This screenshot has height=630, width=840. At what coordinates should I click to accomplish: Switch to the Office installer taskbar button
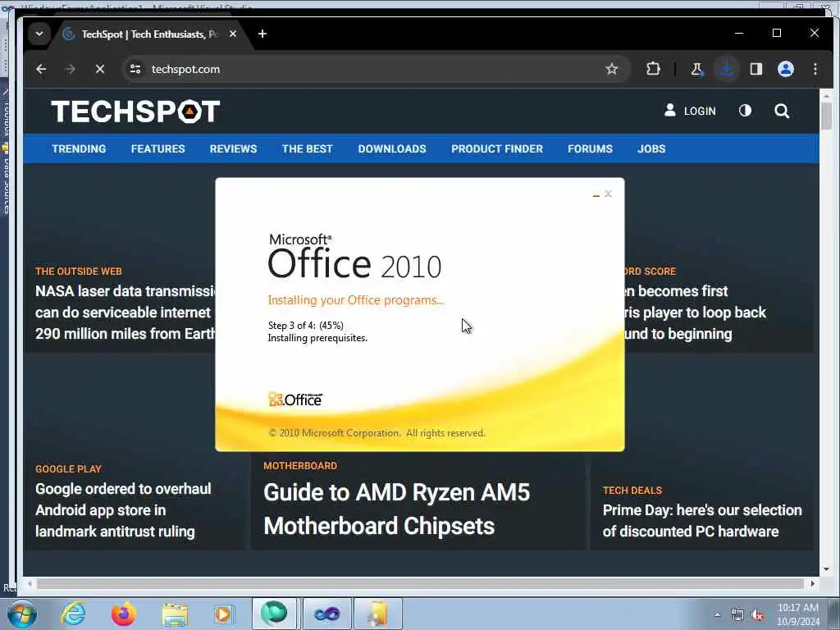[377, 614]
